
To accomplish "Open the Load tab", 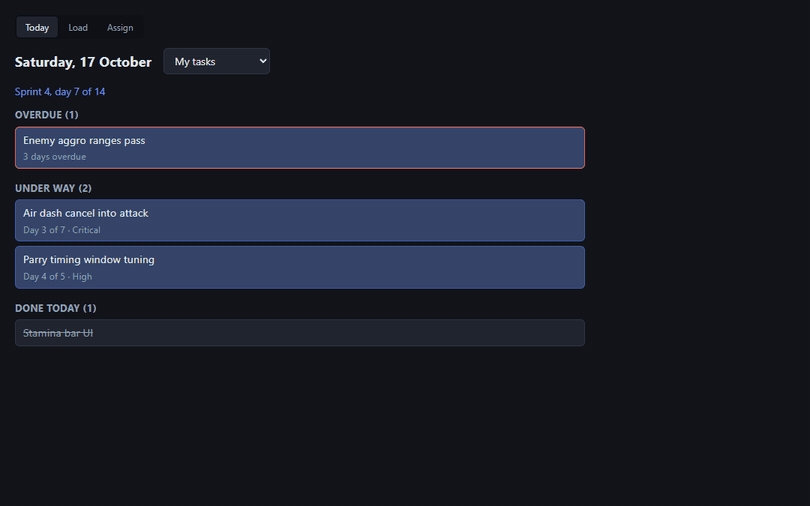I will click(x=78, y=27).
